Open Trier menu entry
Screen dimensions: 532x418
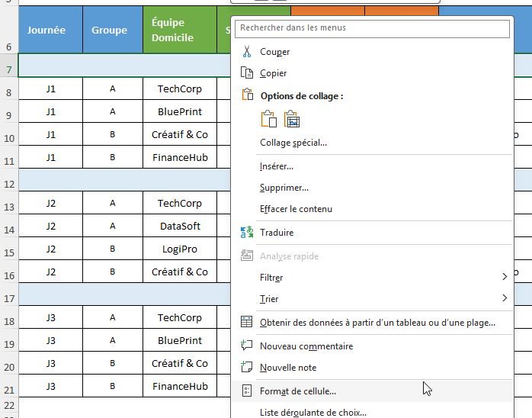pos(372,299)
